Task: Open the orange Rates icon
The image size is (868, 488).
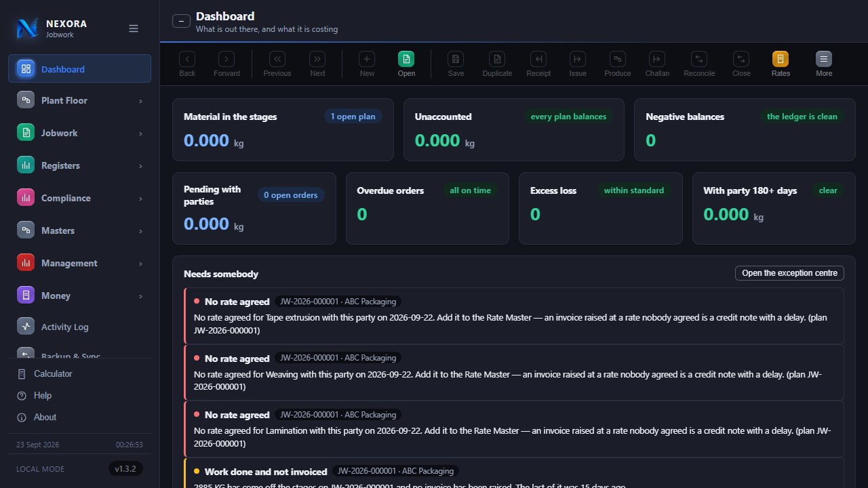Action: [x=781, y=59]
